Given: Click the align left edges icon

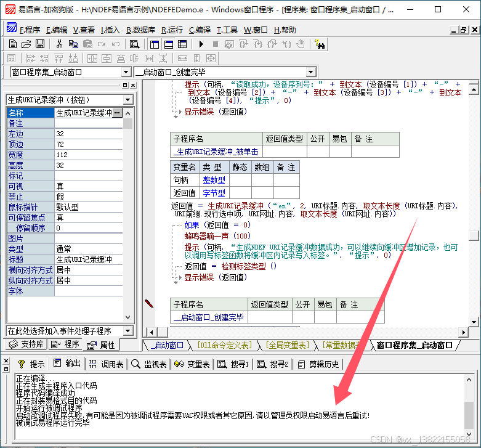Looking at the screenshot, I should (30, 59).
